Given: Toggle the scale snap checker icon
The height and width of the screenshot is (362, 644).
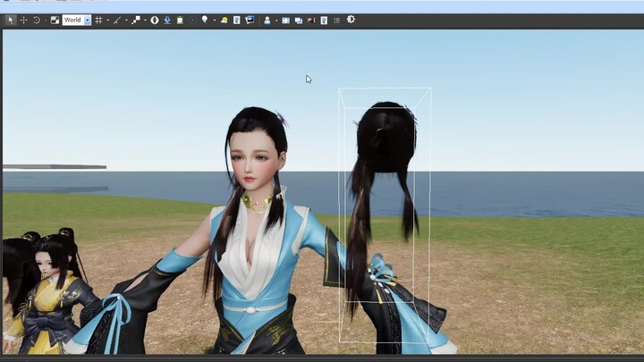Looking at the screenshot, I should point(136,20).
